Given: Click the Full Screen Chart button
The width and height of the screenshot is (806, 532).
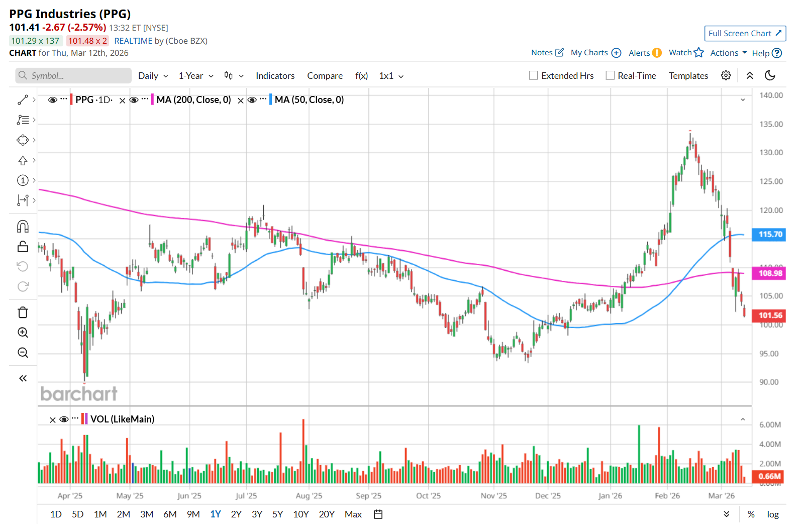Looking at the screenshot, I should [745, 33].
